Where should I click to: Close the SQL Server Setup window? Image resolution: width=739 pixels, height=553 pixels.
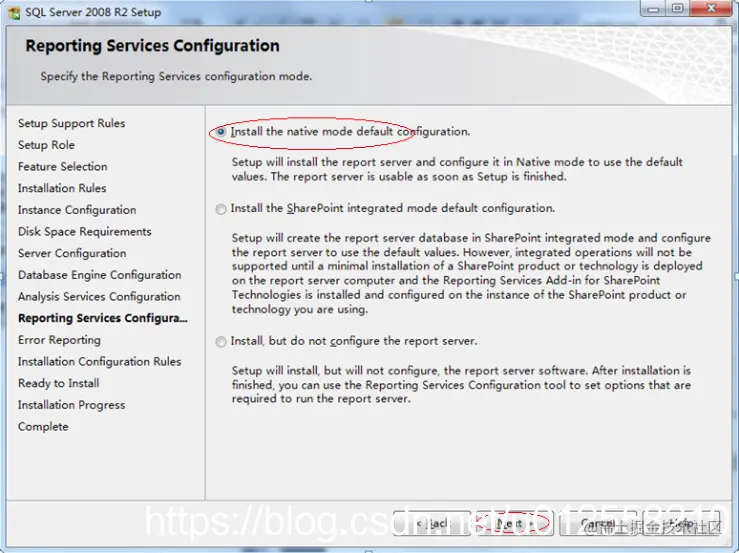[711, 8]
